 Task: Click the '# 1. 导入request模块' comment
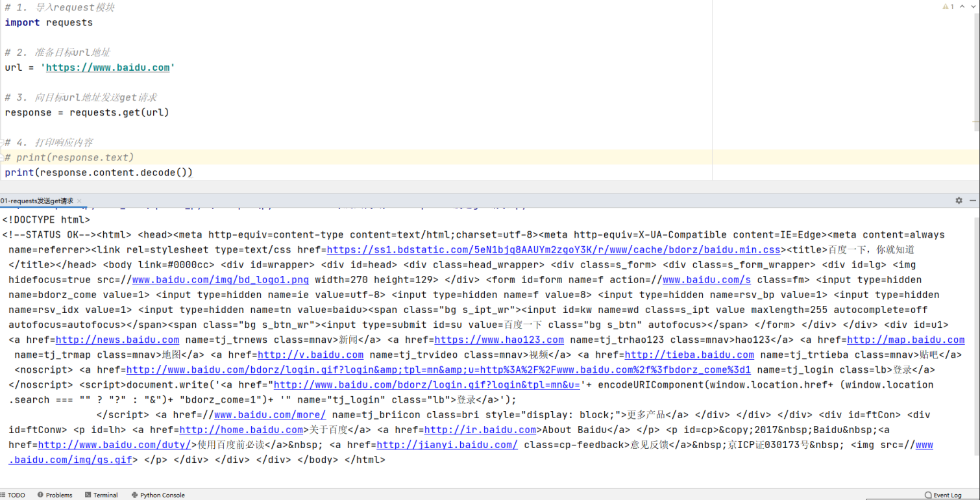point(60,8)
